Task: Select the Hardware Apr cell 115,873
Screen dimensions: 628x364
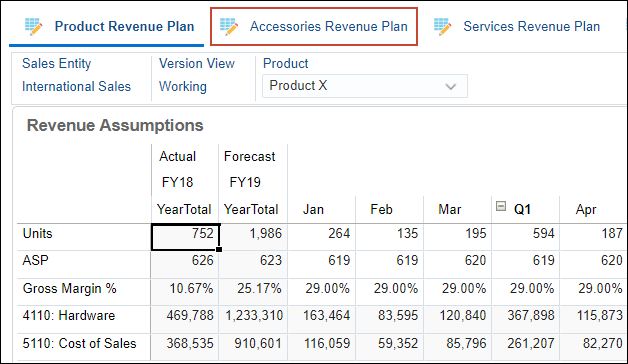Action: (594, 320)
